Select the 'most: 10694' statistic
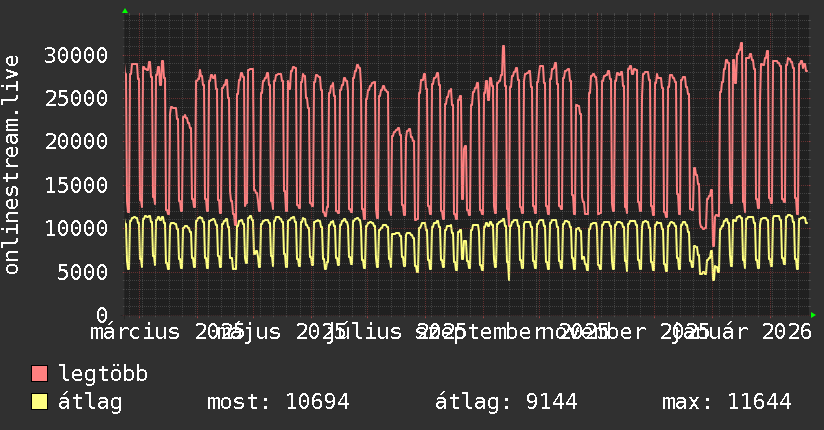Image resolution: width=824 pixels, height=430 pixels. point(277,403)
